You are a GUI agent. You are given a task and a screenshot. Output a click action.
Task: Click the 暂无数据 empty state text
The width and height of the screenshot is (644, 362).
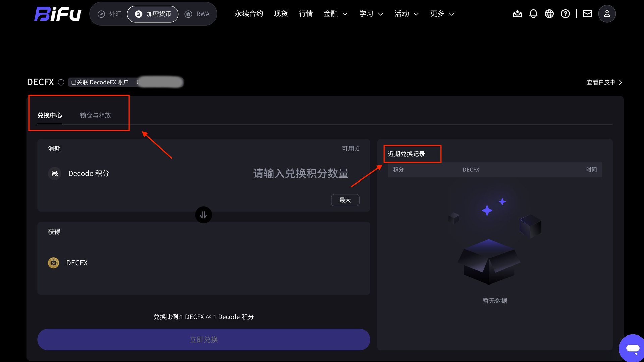tap(495, 301)
